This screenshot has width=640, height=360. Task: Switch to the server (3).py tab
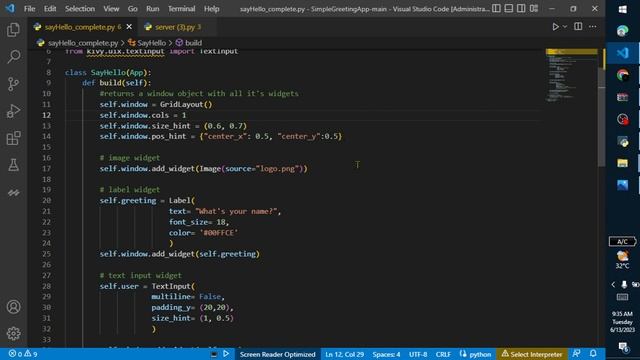(x=178, y=27)
